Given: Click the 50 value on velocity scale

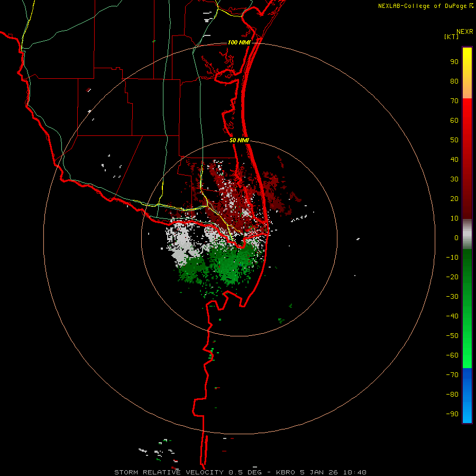Looking at the screenshot, I should tap(454, 140).
